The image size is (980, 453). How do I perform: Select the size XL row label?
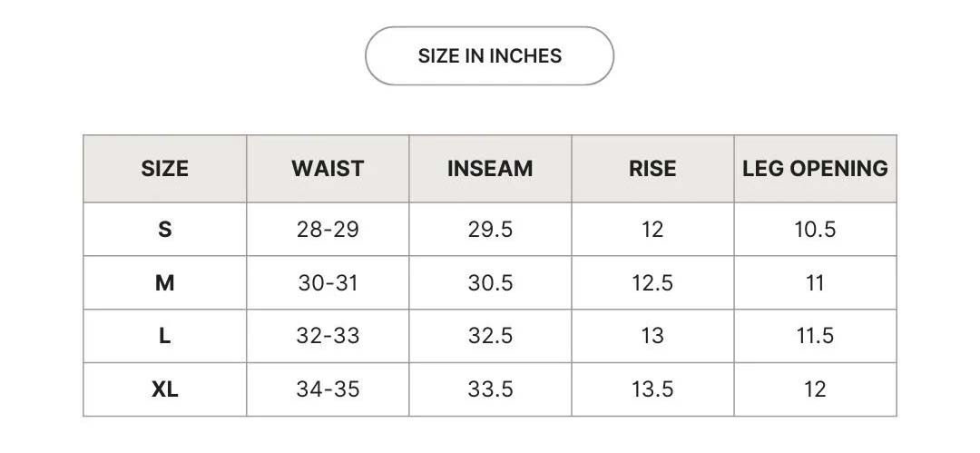click(x=164, y=389)
